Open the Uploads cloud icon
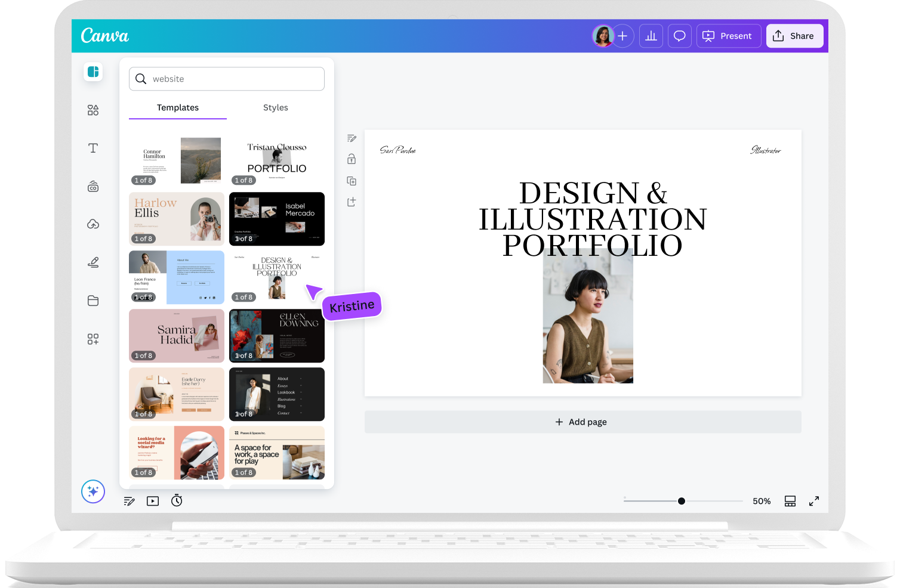Image resolution: width=900 pixels, height=588 pixels. (93, 224)
